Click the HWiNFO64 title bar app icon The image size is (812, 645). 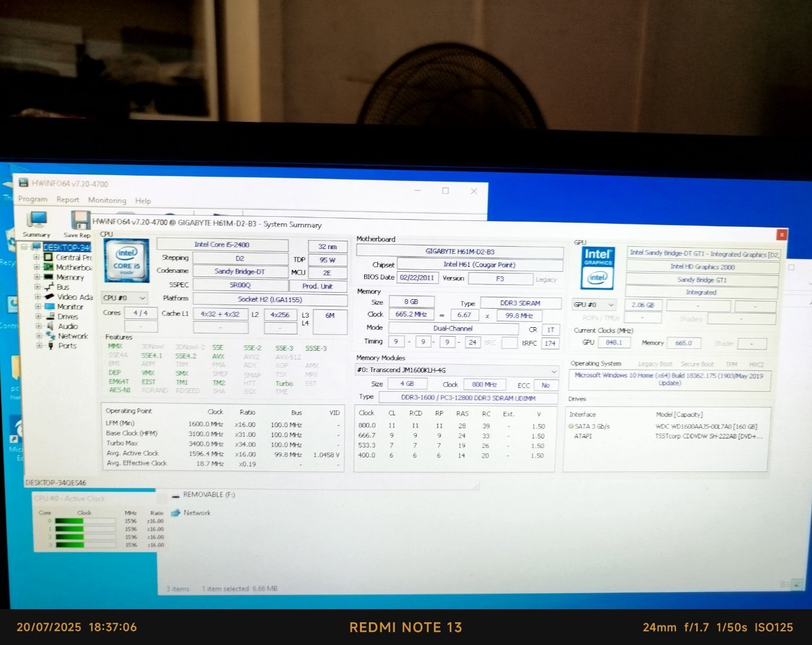coord(23,183)
